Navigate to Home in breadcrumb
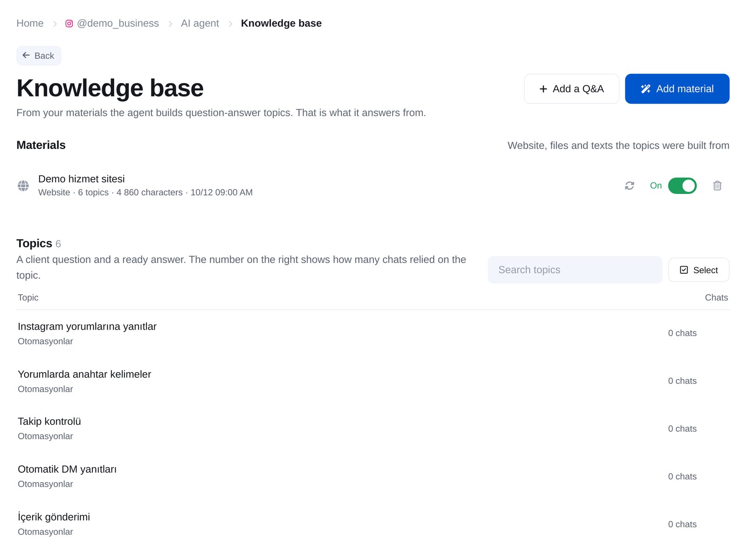Screen dimensions: 746x560 tap(30, 23)
